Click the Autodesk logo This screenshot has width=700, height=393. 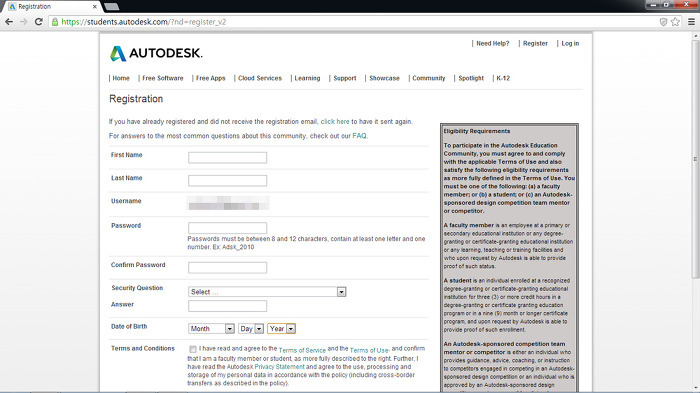pos(156,53)
